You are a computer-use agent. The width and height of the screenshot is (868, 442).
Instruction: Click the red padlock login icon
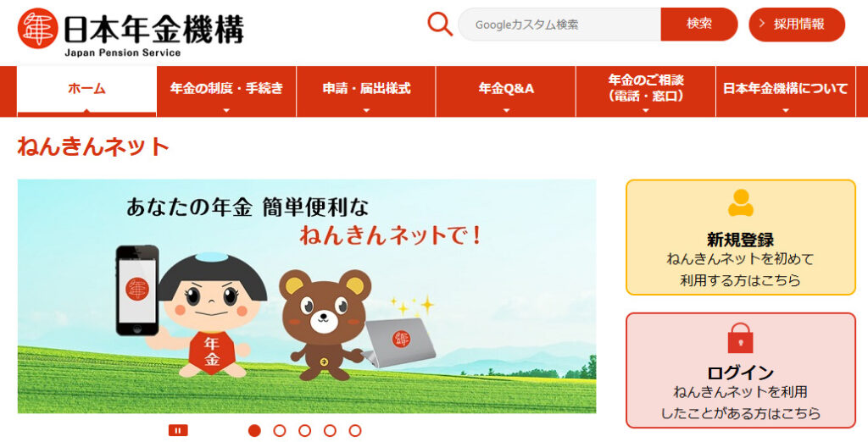point(740,338)
